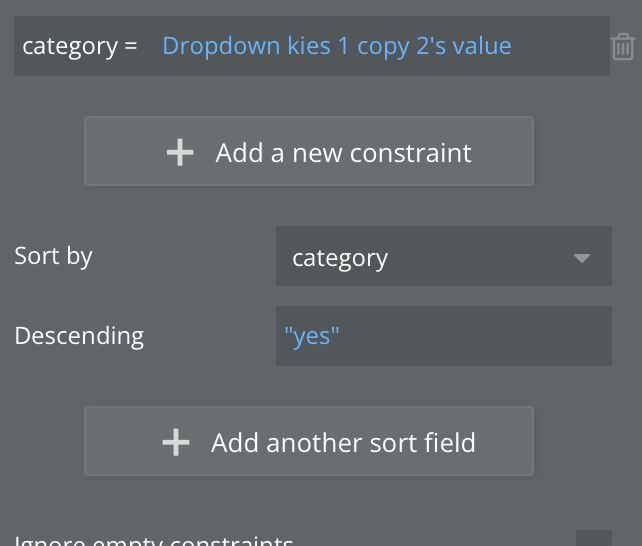Click the plus icon beside "Add another sort field"
The width and height of the screenshot is (642, 546).
pyautogui.click(x=176, y=442)
